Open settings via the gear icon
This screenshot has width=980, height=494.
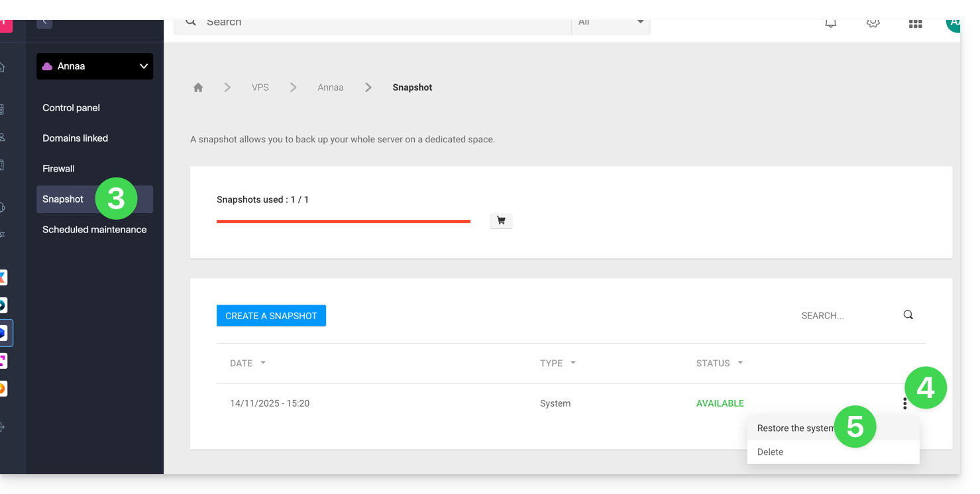[x=873, y=23]
